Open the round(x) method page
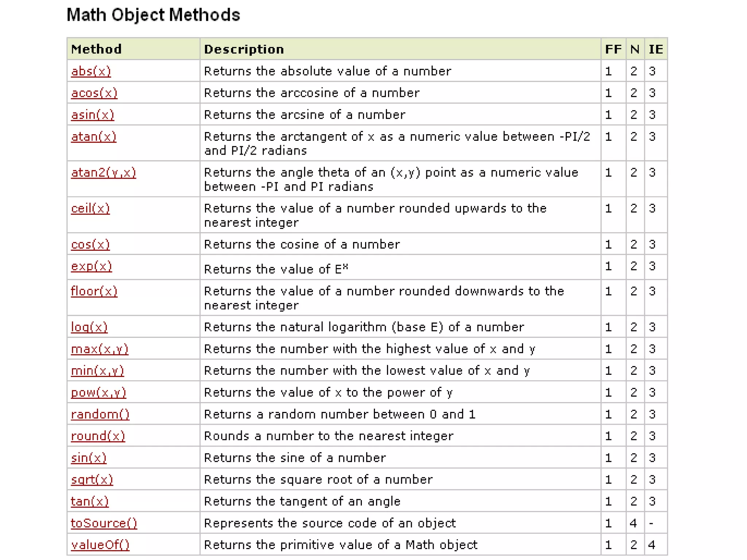This screenshot has height=560, width=747. coord(98,436)
